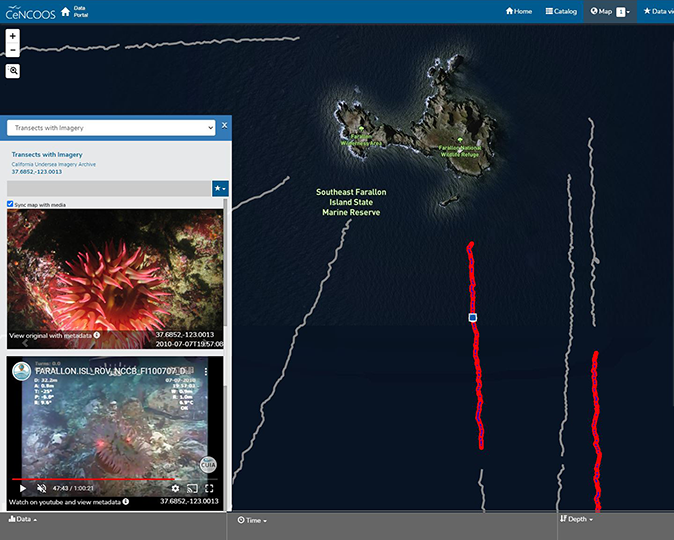Open video more options menu

click(x=206, y=371)
